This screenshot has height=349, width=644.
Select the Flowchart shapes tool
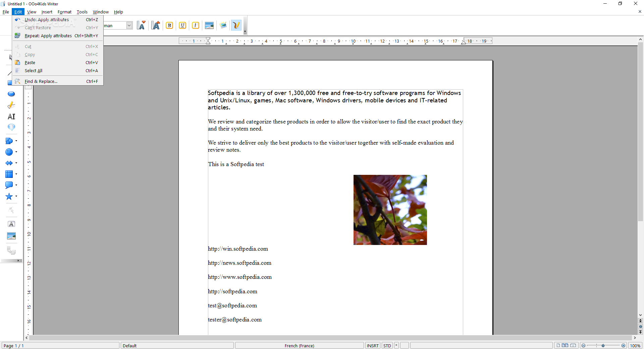click(9, 174)
